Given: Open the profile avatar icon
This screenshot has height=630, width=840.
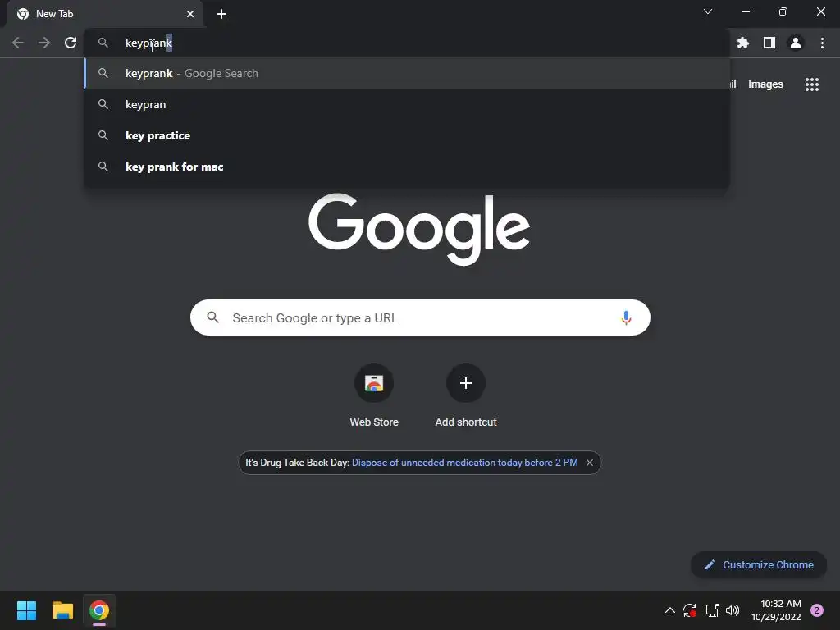Looking at the screenshot, I should (x=796, y=43).
